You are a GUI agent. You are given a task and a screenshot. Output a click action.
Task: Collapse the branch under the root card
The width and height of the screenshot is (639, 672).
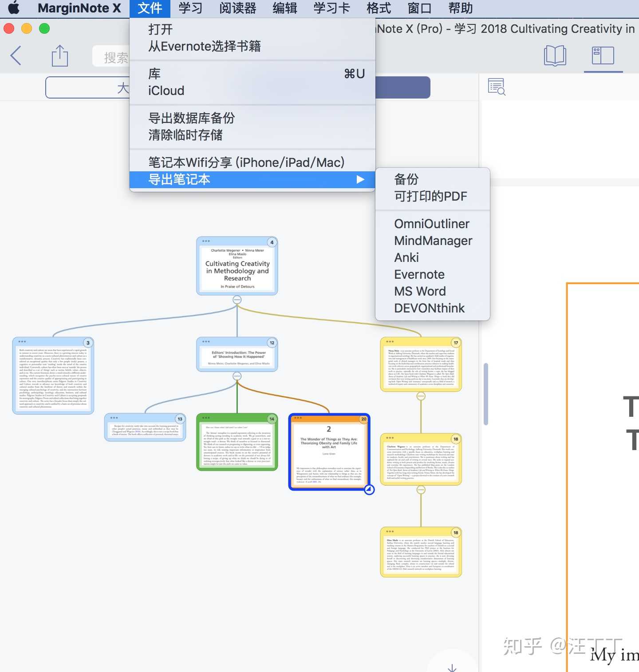237,300
